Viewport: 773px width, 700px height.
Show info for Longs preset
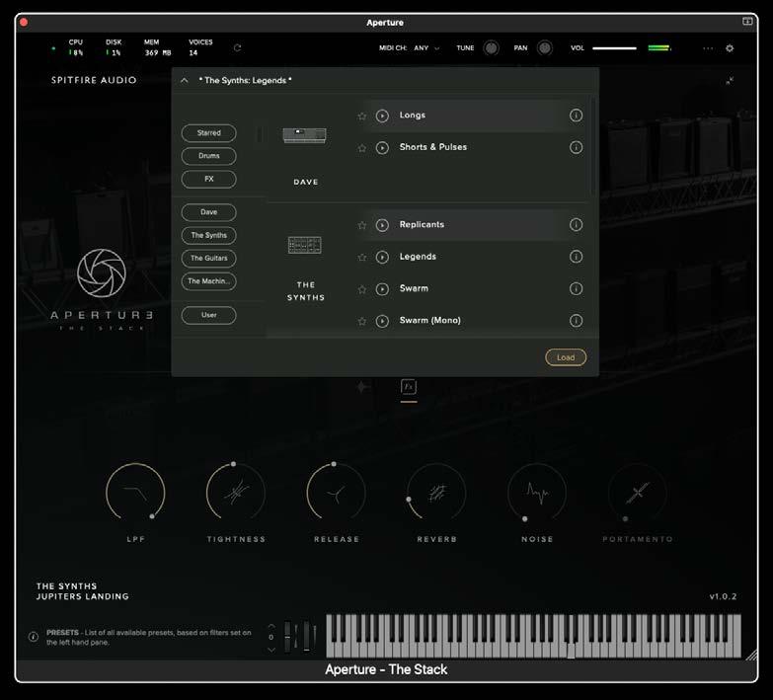tap(576, 116)
